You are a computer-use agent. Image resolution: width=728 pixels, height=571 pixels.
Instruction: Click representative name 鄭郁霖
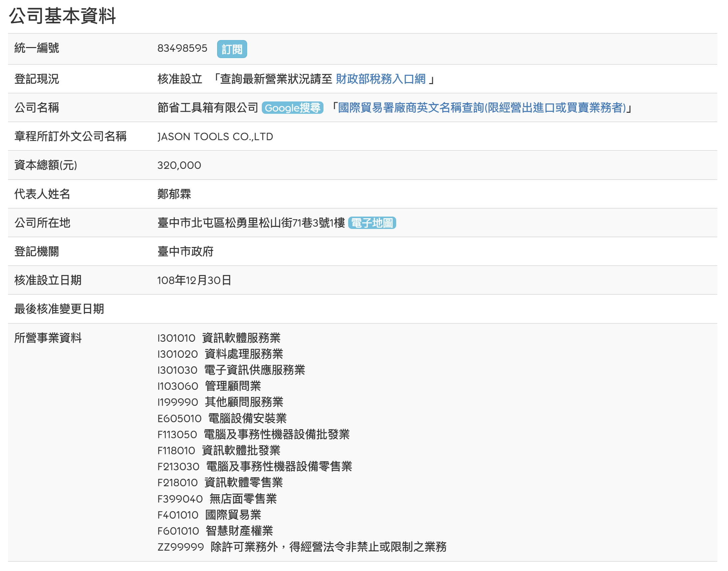(174, 194)
